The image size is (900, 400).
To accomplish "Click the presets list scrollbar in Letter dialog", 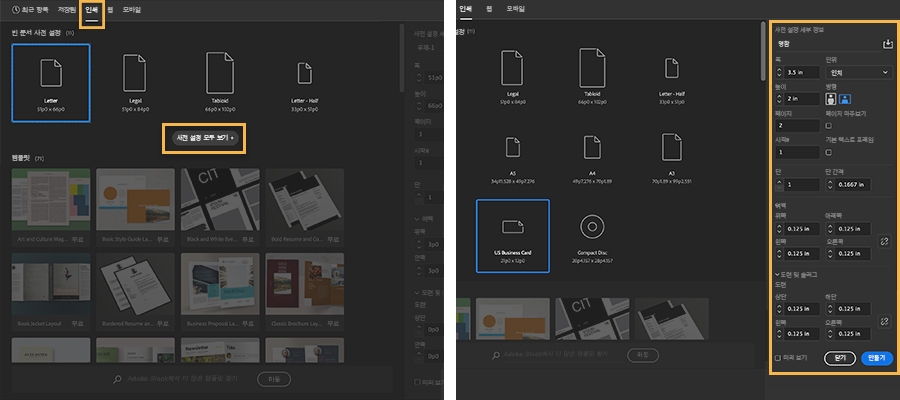I will tap(401, 57).
